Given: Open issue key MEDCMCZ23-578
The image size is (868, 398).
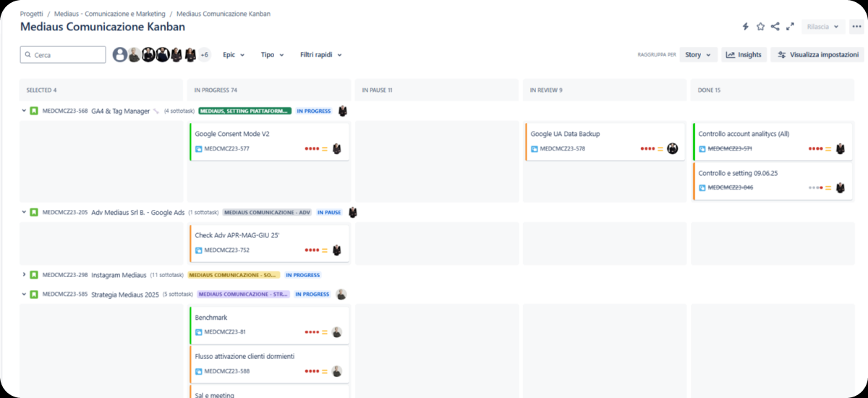Looking at the screenshot, I should [563, 149].
